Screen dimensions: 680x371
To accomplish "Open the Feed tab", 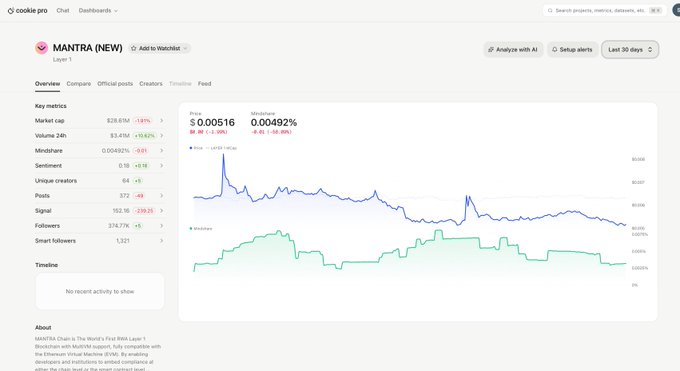I will (x=205, y=84).
